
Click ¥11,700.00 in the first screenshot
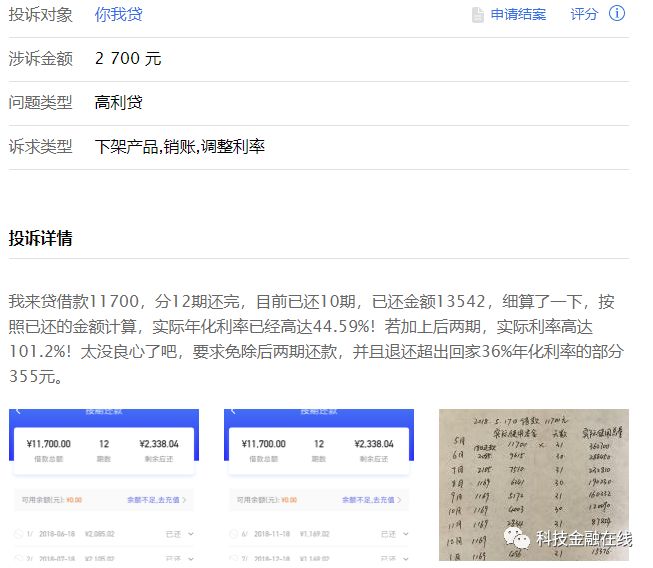(49, 444)
